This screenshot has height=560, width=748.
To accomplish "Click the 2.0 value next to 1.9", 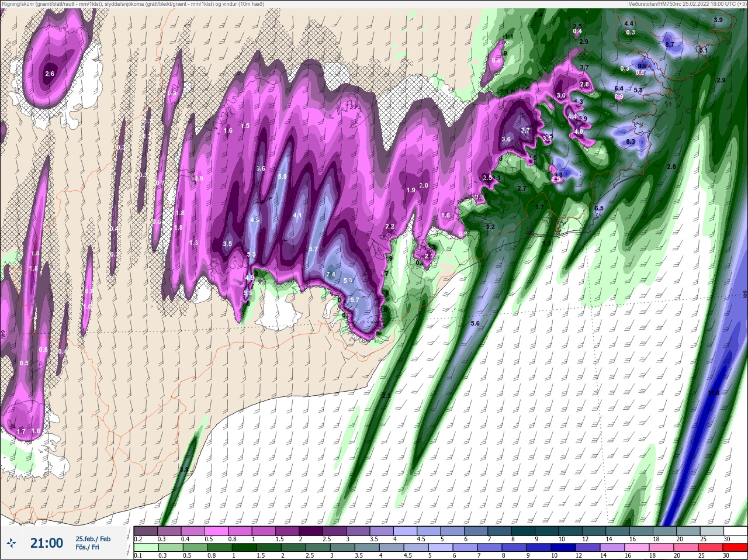I will [x=424, y=185].
